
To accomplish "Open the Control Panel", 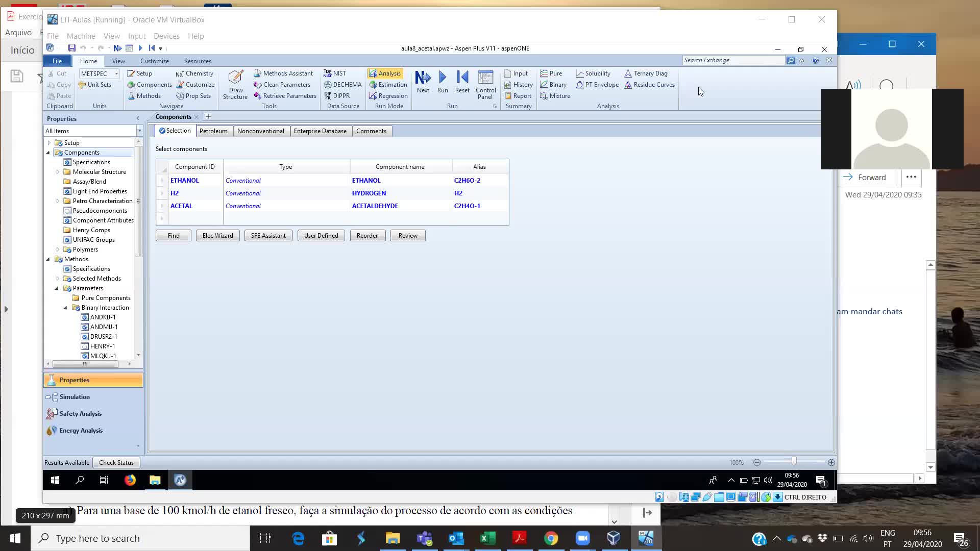I will pyautogui.click(x=485, y=85).
